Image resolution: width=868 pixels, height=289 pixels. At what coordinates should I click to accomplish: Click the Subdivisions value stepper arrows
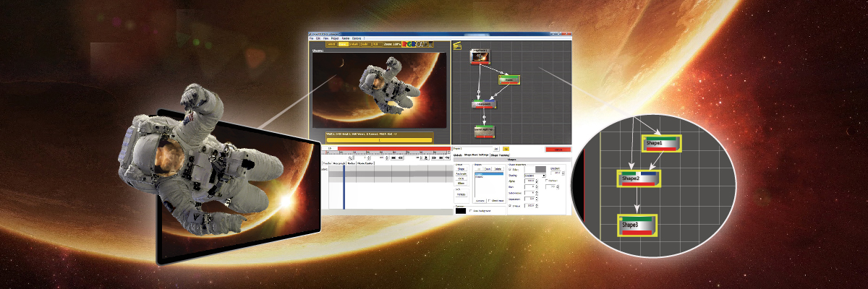click(537, 193)
